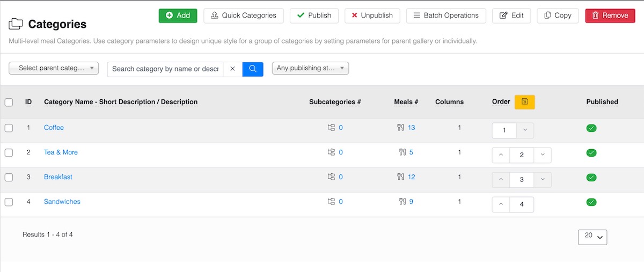Select the Breakfast row checkbox
This screenshot has height=272, width=644.
tap(9, 177)
